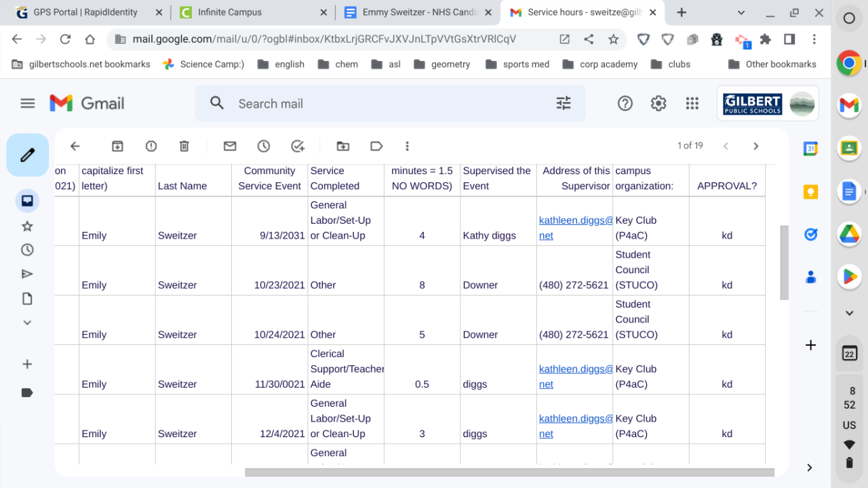Add email to Tasks
This screenshot has height=488, width=868.
(x=298, y=146)
